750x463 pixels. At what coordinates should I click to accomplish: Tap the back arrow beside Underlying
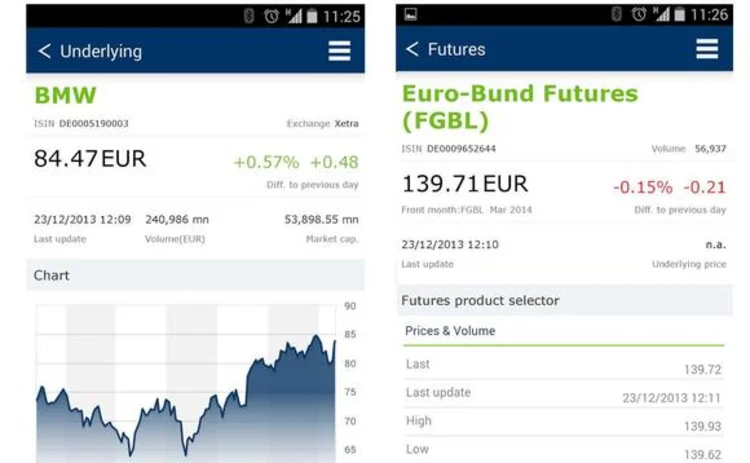[x=44, y=51]
